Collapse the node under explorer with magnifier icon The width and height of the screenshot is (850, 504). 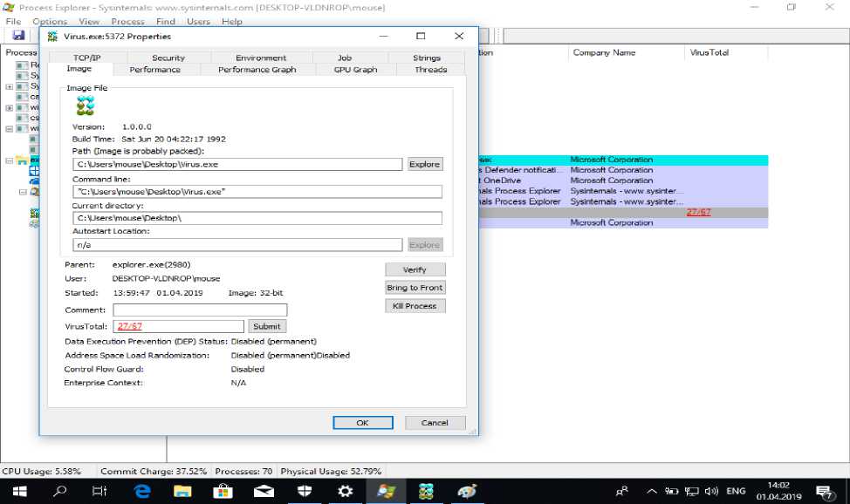point(22,192)
